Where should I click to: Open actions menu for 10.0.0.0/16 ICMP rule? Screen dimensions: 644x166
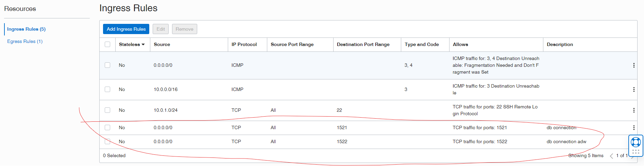coord(633,89)
